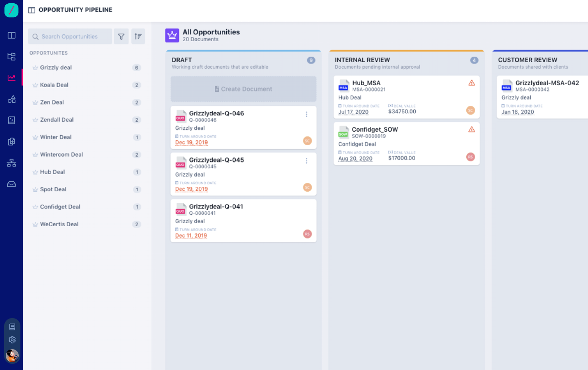Click the SC avatar on Hub_MSA card
Screen dimensions: 588x370
pyautogui.click(x=470, y=110)
